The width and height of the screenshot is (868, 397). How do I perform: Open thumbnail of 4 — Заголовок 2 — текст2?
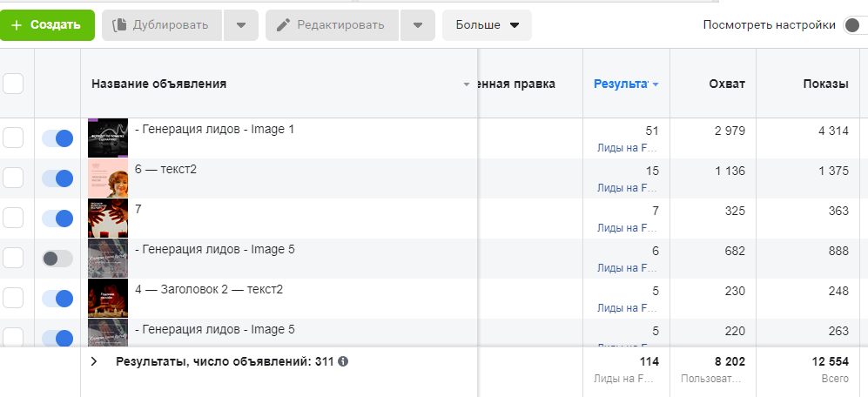(x=108, y=299)
